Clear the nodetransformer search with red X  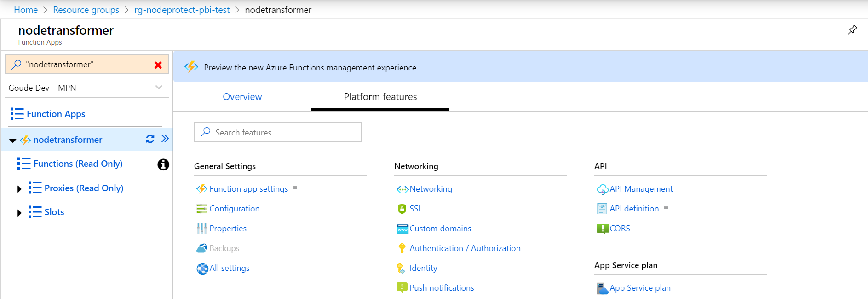[158, 65]
